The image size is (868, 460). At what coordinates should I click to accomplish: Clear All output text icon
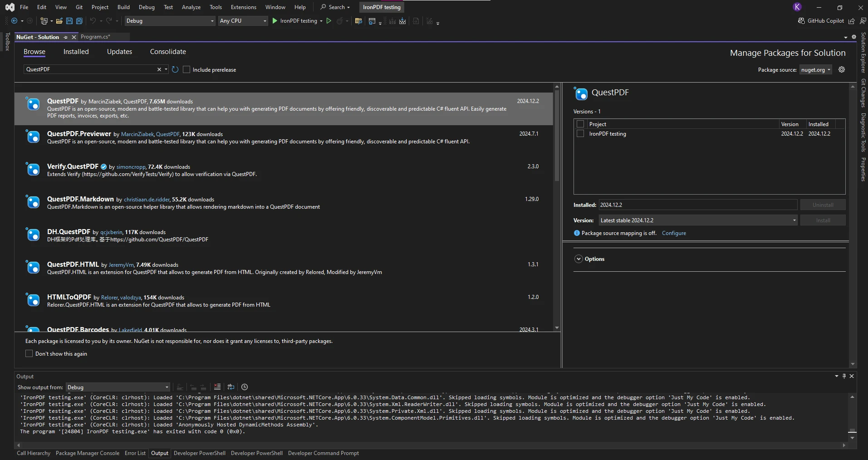tap(217, 387)
